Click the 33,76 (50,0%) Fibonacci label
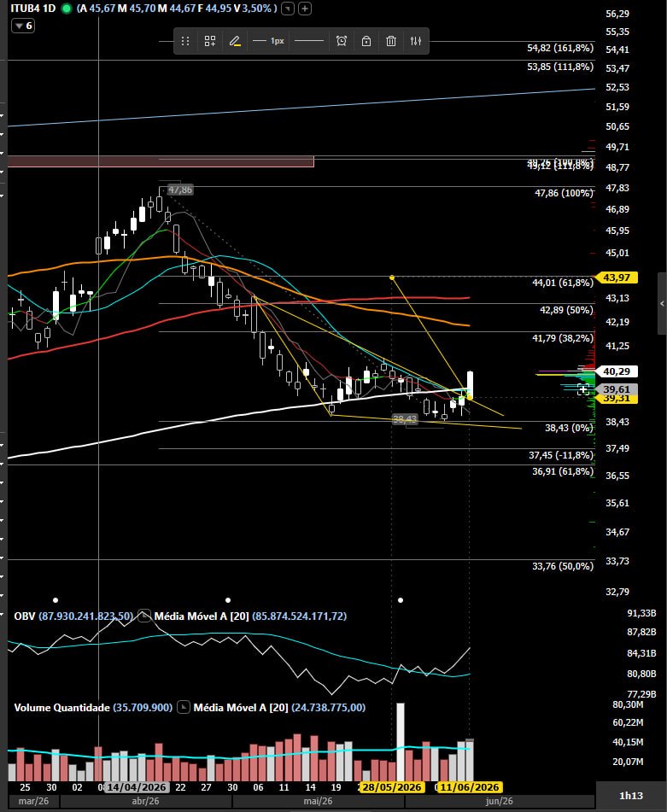 click(x=563, y=567)
